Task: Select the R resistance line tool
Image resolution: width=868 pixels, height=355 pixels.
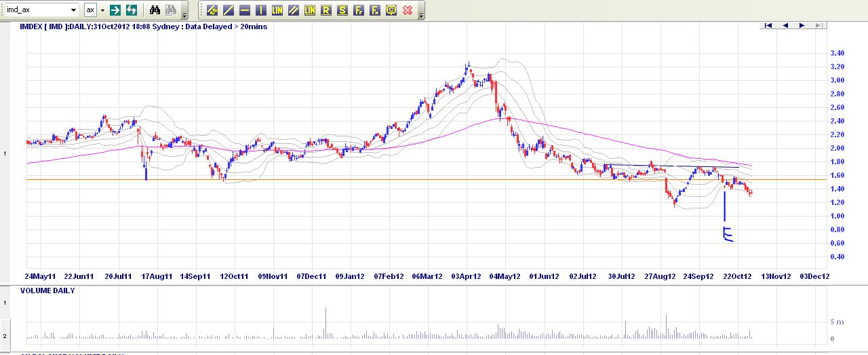Action: 326,10
